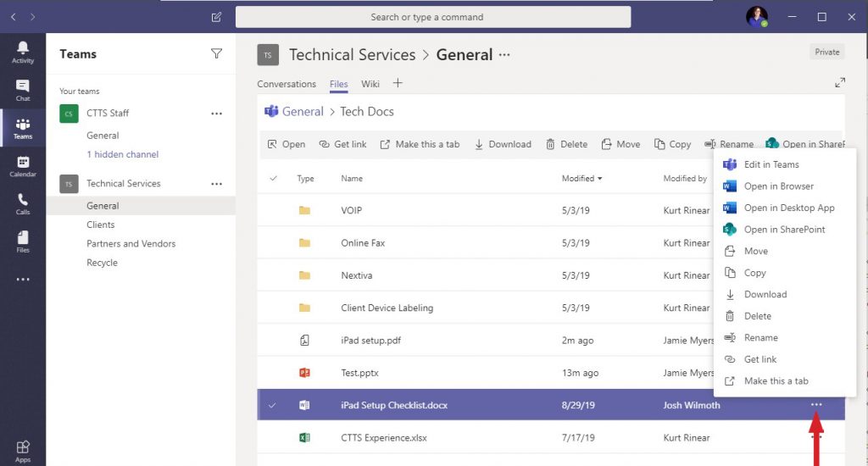The height and width of the screenshot is (466, 868).
Task: Click Word icon of iPad Setup Checklist.docx
Action: tap(304, 405)
